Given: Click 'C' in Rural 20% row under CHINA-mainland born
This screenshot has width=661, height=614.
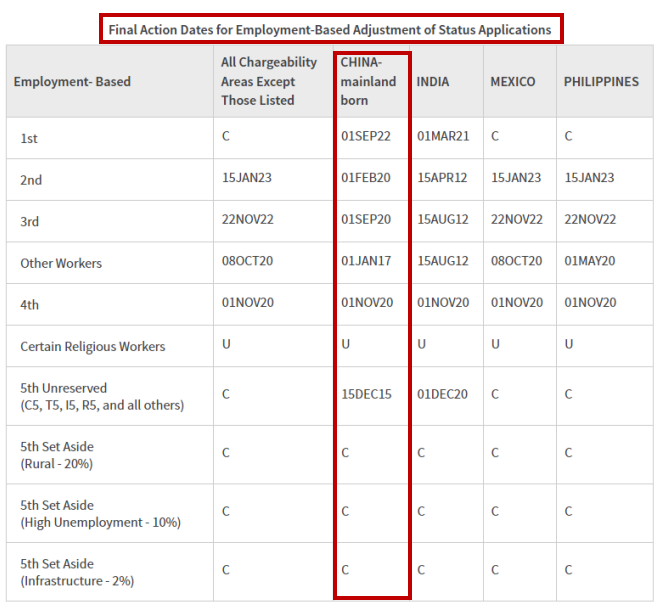Looking at the screenshot, I should click(345, 453).
